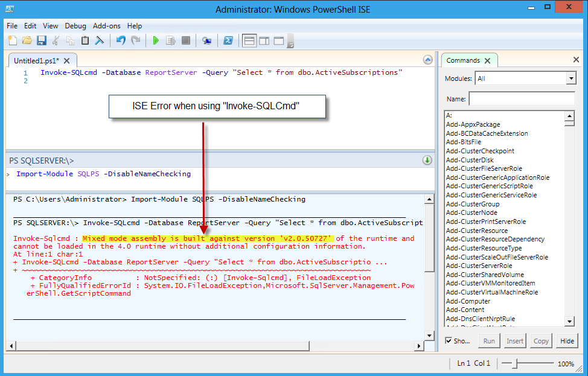This screenshot has height=376, width=588.
Task: Click console output scroll up arrow
Action: pos(429,199)
